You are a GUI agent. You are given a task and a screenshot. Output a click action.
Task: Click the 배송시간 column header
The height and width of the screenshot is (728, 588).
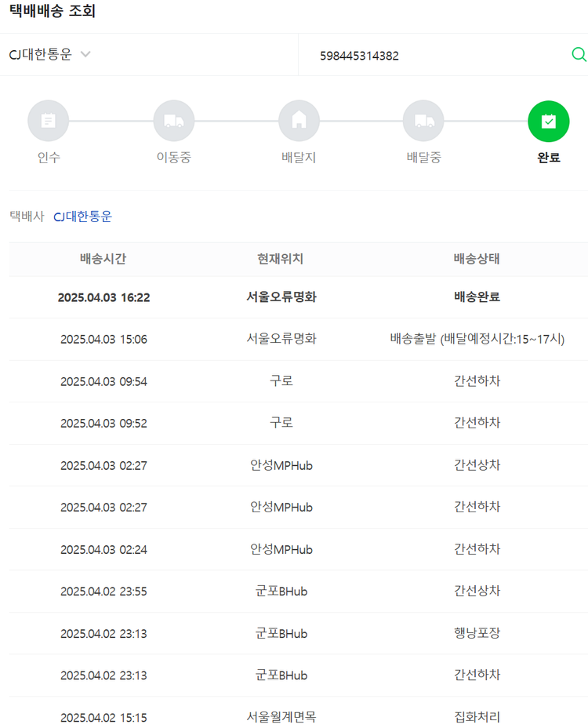pos(103,259)
